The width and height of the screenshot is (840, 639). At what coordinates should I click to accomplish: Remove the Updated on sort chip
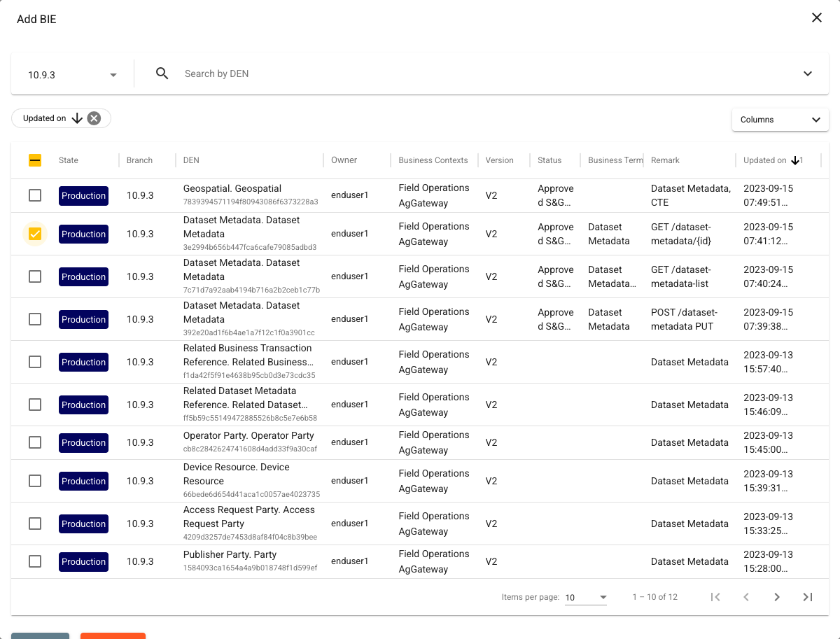point(94,118)
